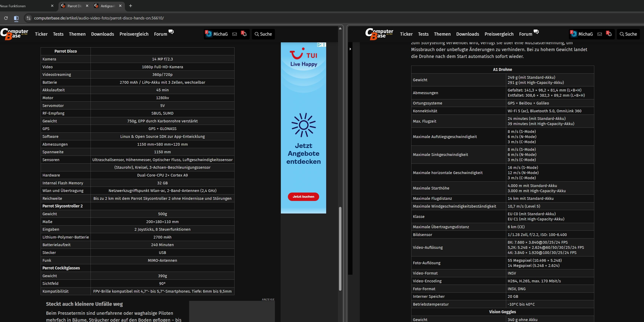Click the ComputerBase logo in left pane
The height and width of the screenshot is (322, 644).
14,34
